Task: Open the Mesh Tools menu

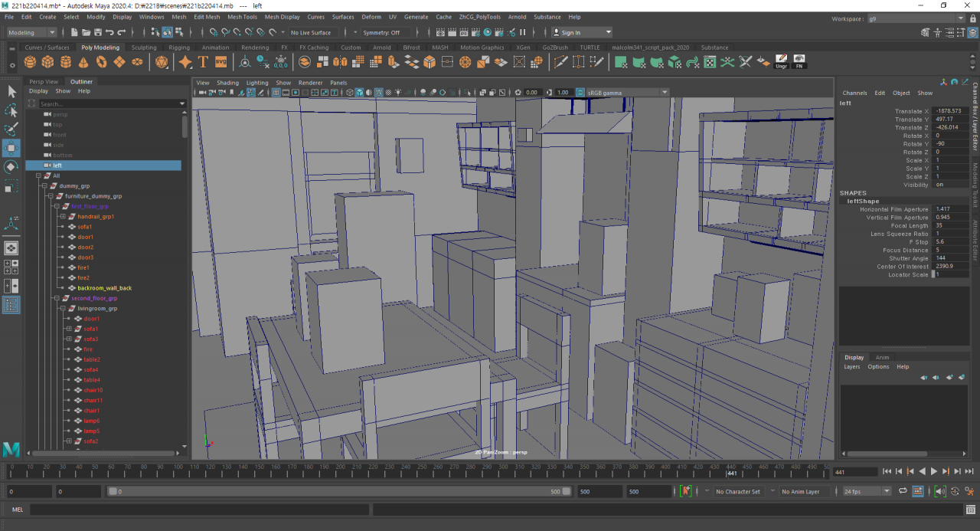Action: point(242,17)
